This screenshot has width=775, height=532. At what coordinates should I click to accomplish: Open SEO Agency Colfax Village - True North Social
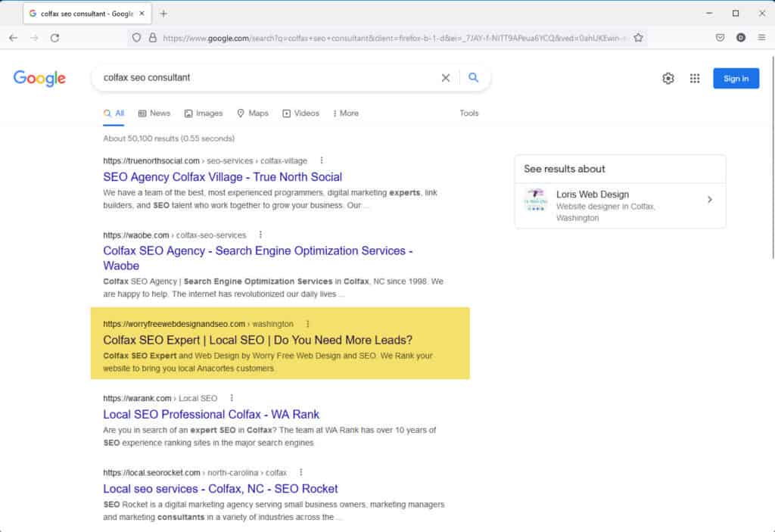click(223, 177)
